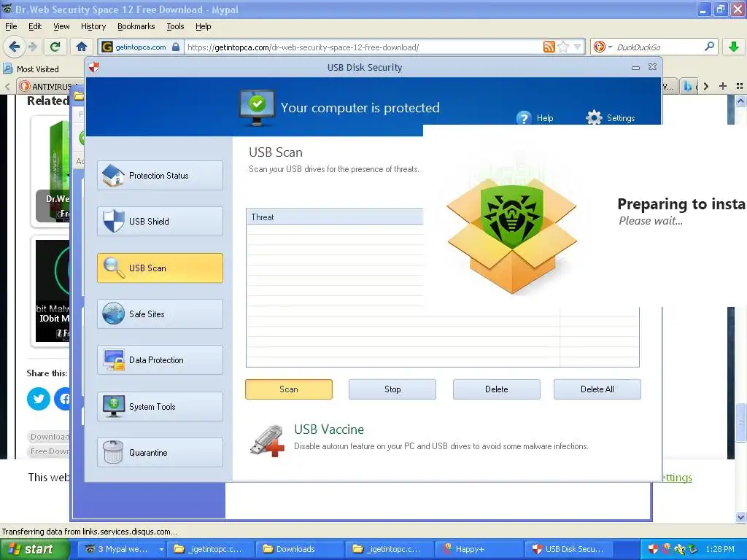
Task: Open the Bookmarks menu in Mypal
Action: [136, 26]
